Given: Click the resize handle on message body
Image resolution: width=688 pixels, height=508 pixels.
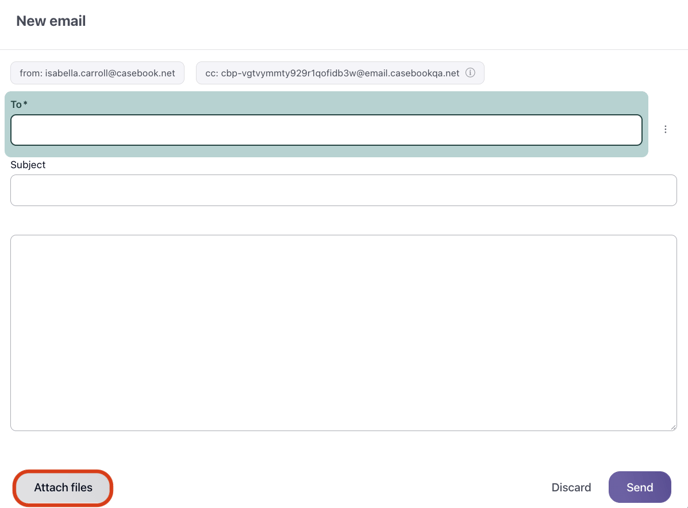Looking at the screenshot, I should click(672, 426).
